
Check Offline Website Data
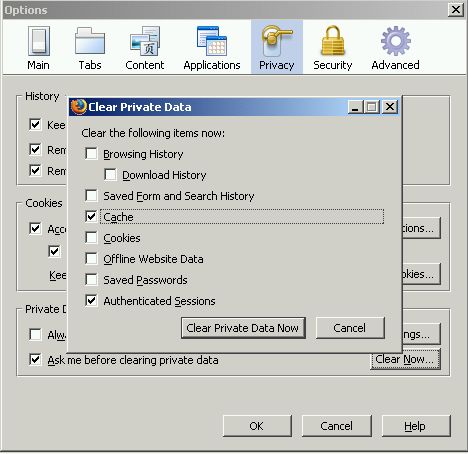[91, 259]
